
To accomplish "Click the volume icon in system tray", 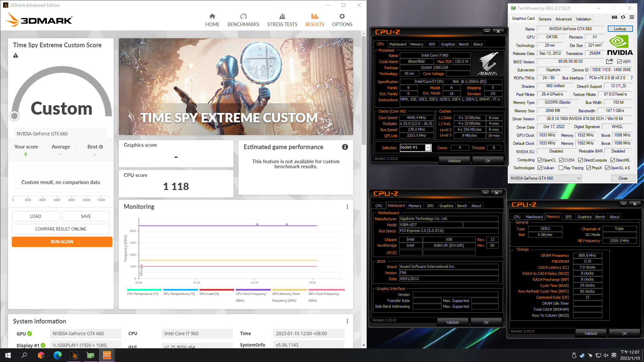I will (606, 355).
